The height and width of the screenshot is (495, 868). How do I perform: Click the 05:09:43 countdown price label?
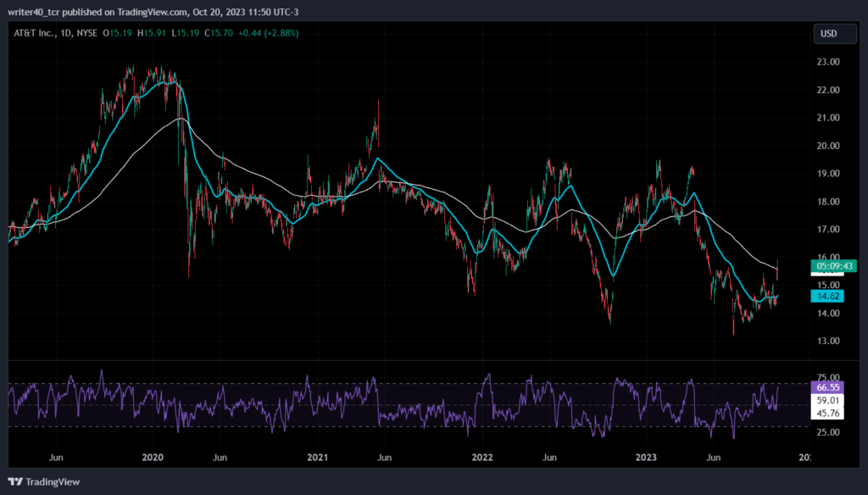835,266
